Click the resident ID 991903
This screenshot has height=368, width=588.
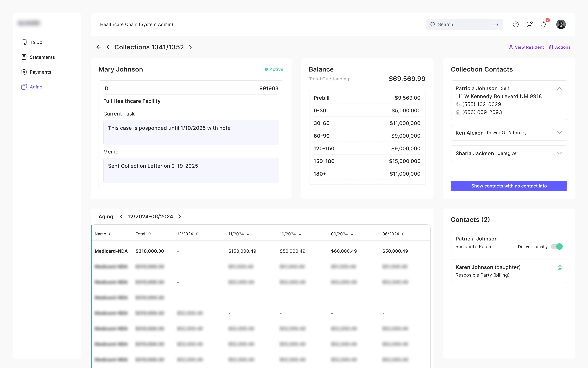tap(269, 88)
